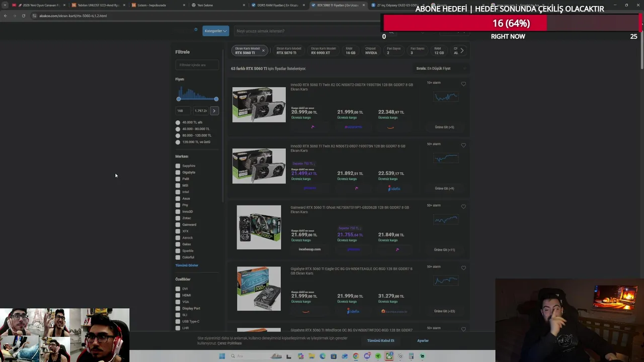The height and width of the screenshot is (362, 644).
Task: Click 'Tümünü Kabul Et' cookie button
Action: tap(381, 341)
